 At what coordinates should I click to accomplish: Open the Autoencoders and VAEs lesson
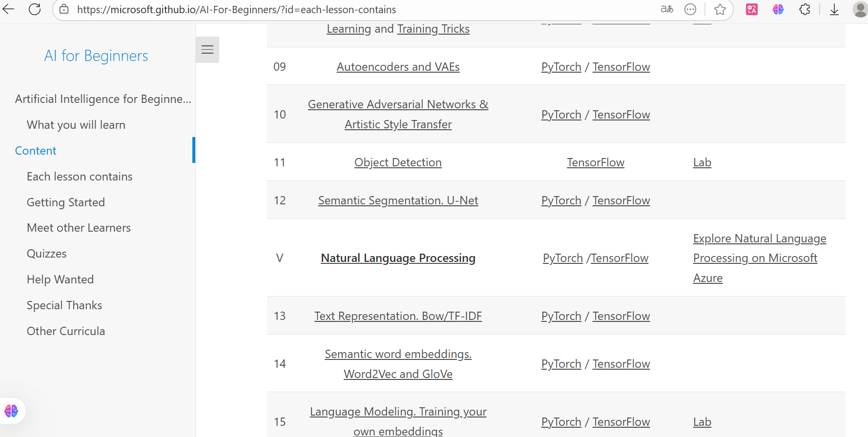(398, 67)
